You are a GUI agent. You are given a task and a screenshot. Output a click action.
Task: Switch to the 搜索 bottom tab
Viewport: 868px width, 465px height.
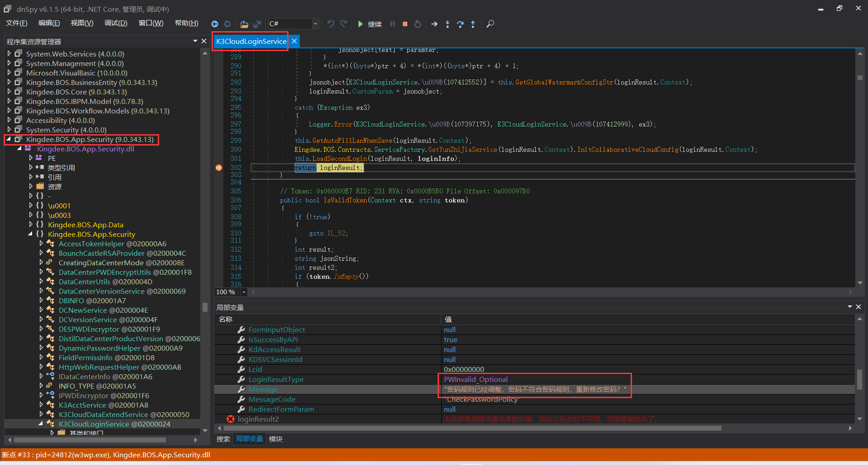(x=223, y=439)
